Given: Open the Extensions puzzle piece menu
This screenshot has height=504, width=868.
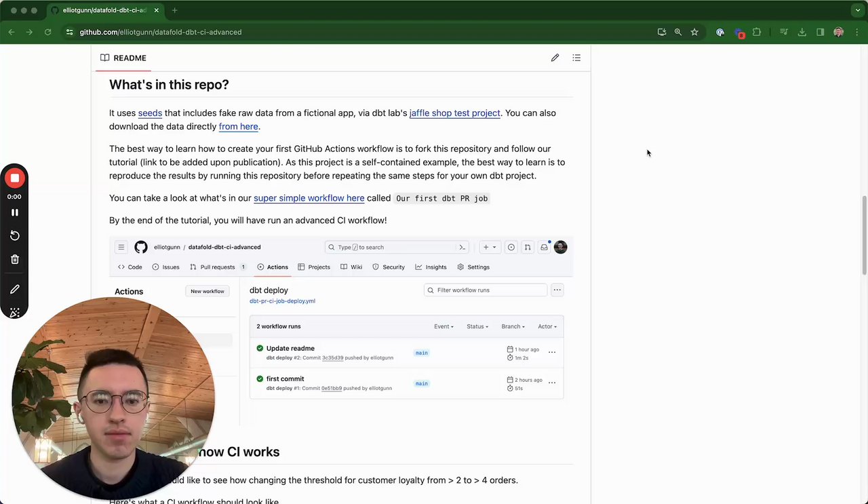Looking at the screenshot, I should coord(757,32).
